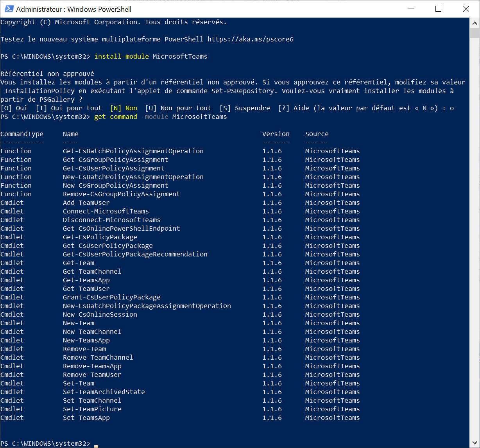Click Grant-CsUserPolicyPackage cmdlet name

pyautogui.click(x=112, y=297)
